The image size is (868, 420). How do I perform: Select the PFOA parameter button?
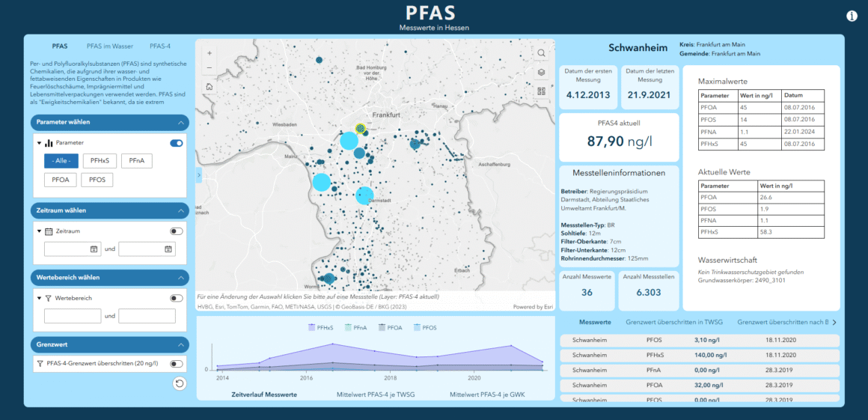coord(61,180)
